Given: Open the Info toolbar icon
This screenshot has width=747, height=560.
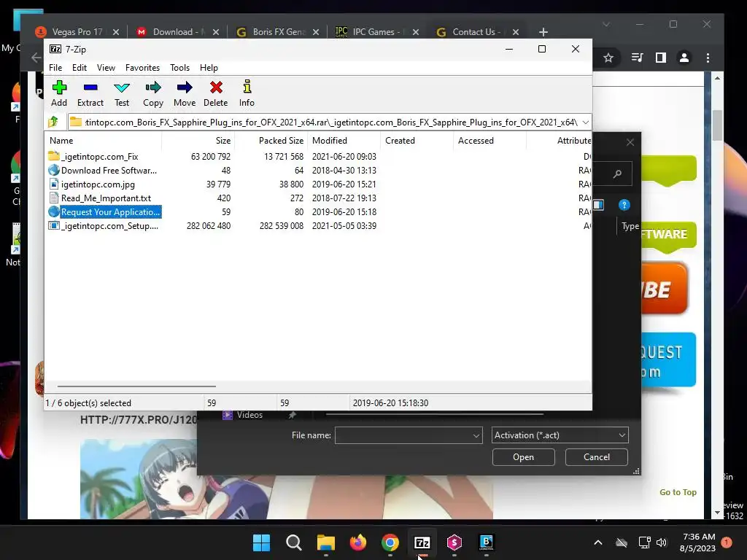Looking at the screenshot, I should pyautogui.click(x=247, y=93).
